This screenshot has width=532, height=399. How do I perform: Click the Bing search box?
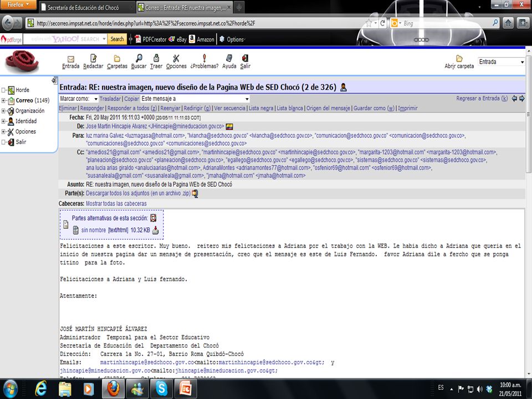click(445, 23)
